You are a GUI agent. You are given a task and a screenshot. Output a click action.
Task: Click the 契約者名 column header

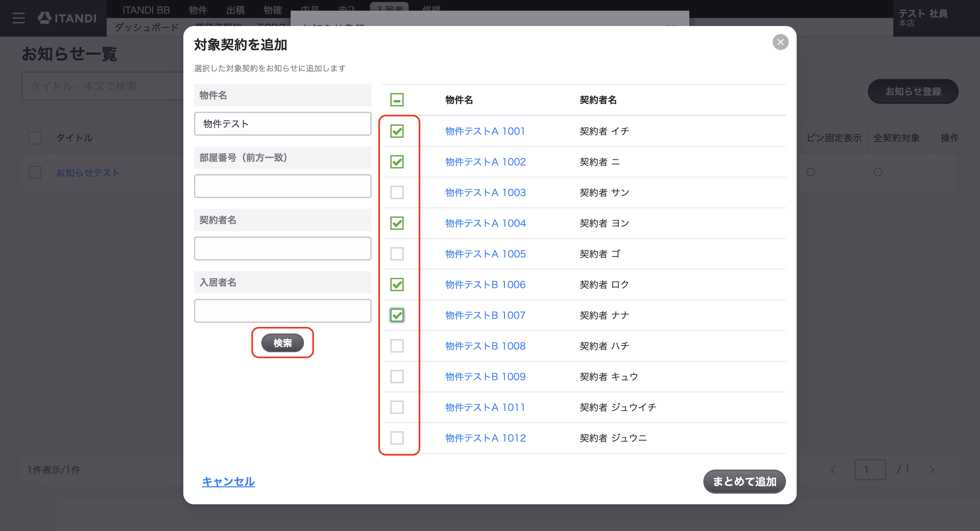click(x=598, y=100)
